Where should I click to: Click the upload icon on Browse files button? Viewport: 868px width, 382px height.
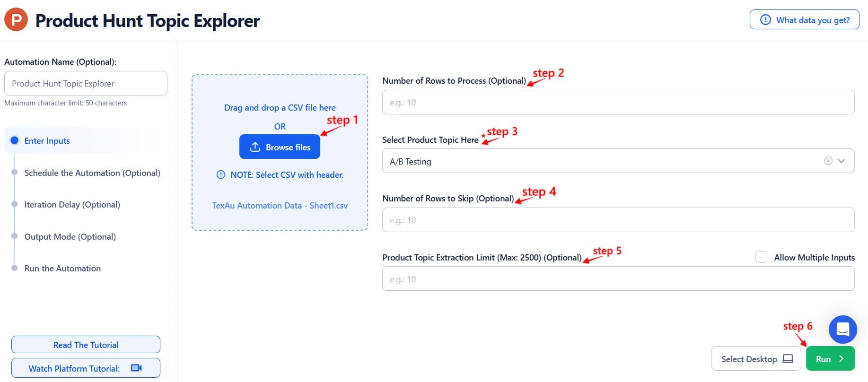tap(255, 147)
